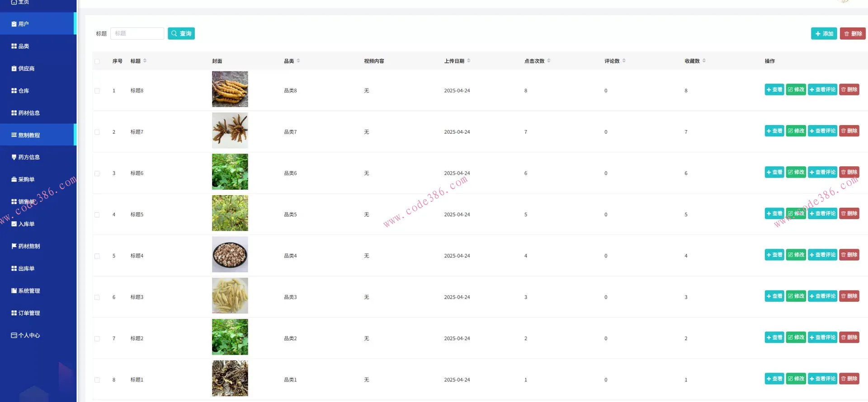Screen dimensions: 868x402
Task: Sort the table by 评论数 column arrows
Action: click(x=624, y=61)
